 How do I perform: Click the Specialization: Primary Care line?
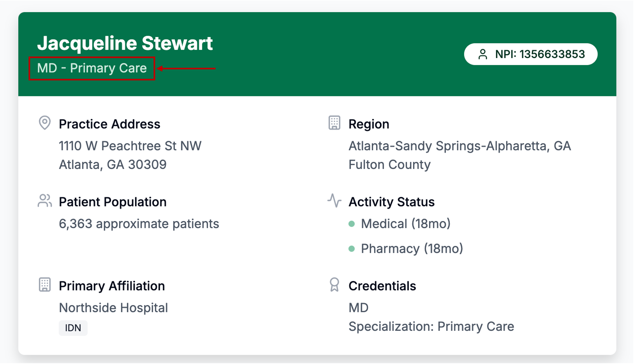click(x=431, y=327)
